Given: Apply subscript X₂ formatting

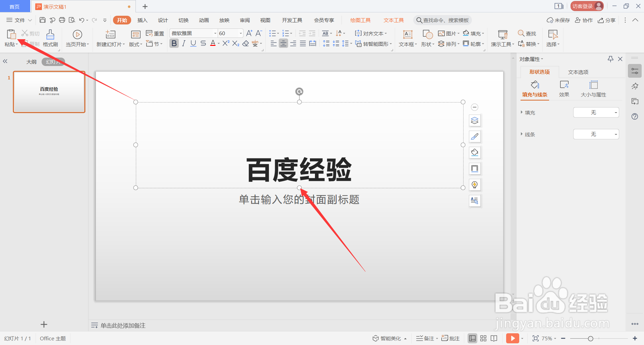Looking at the screenshot, I should point(236,44).
